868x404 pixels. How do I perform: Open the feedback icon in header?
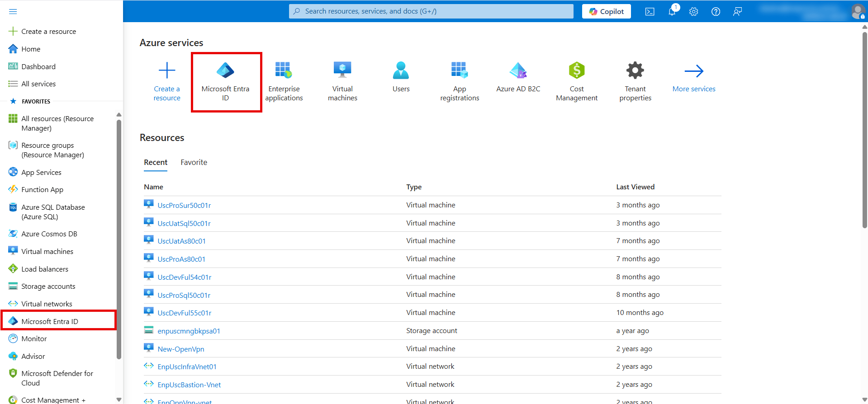(x=737, y=12)
